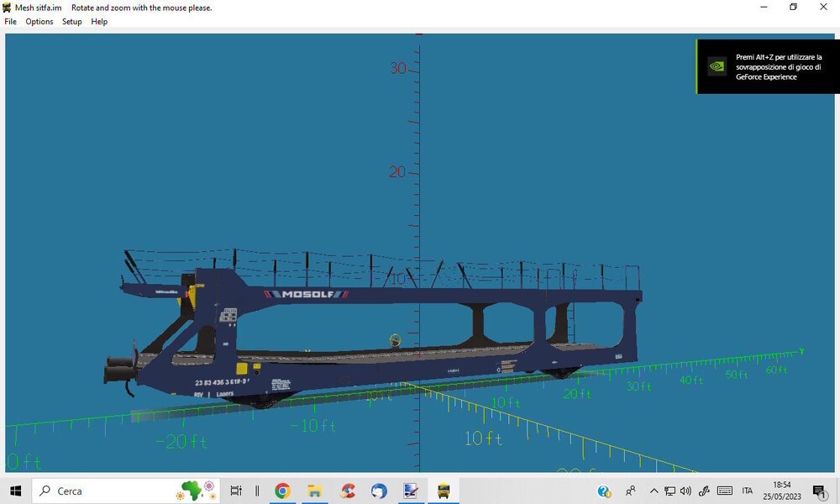Open network status tray icon
This screenshot has height=504, width=840.
(x=669, y=491)
